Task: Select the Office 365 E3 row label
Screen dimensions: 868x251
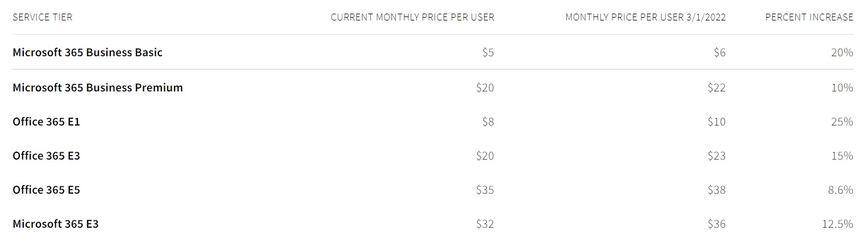Action: pyautogui.click(x=47, y=156)
